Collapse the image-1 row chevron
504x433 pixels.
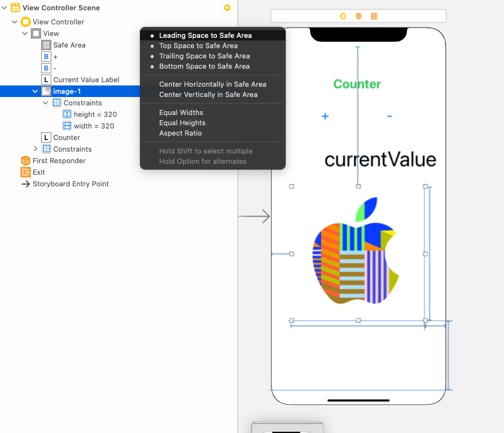pos(35,91)
